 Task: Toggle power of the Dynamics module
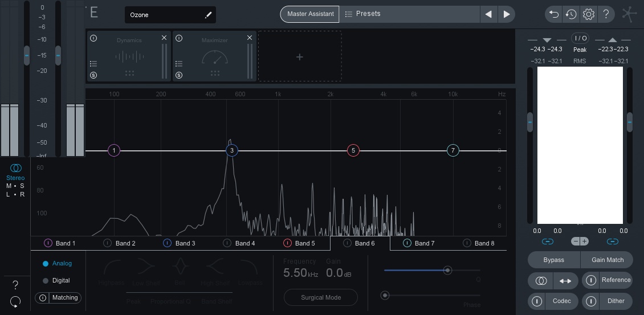93,38
